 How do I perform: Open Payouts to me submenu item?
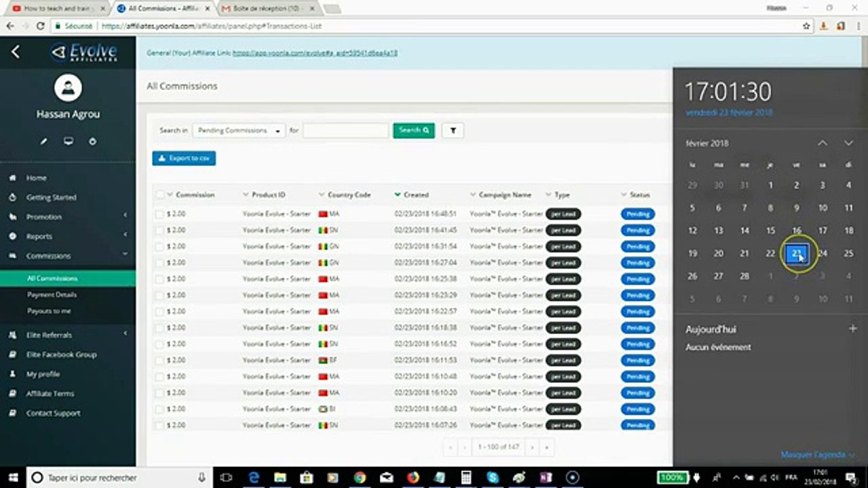pyautogui.click(x=49, y=311)
